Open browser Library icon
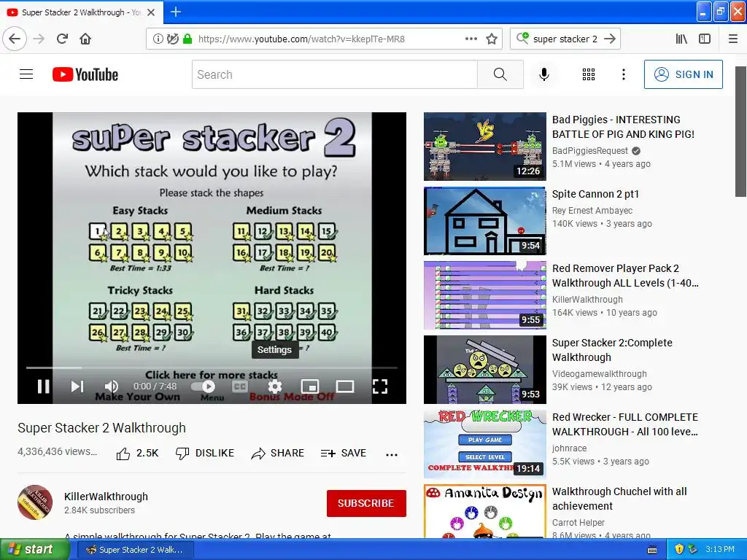This screenshot has height=560, width=747. coord(682,39)
